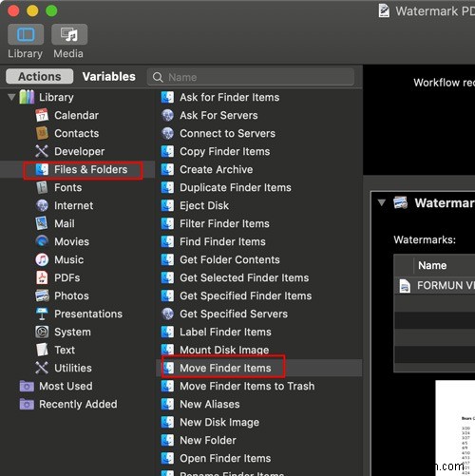Click the Watermark PDF action icon
This screenshot has height=476, width=475.
tap(400, 202)
